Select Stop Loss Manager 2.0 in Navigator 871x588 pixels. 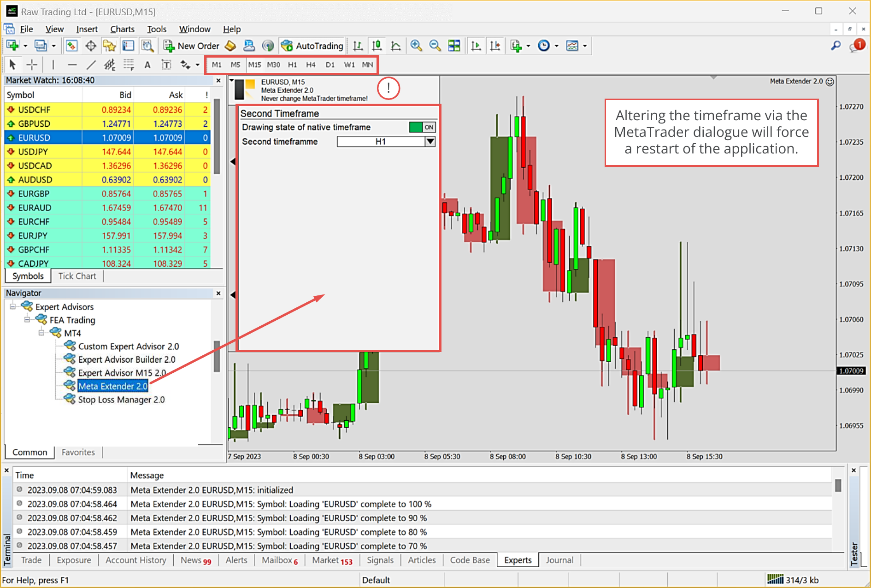point(121,400)
